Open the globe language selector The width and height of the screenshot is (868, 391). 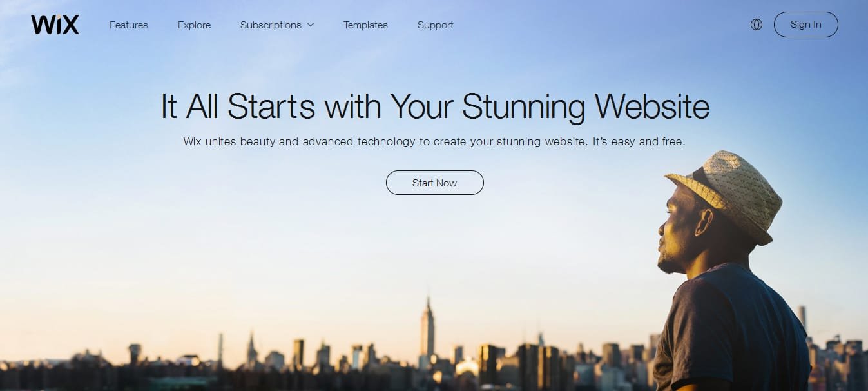coord(757,25)
